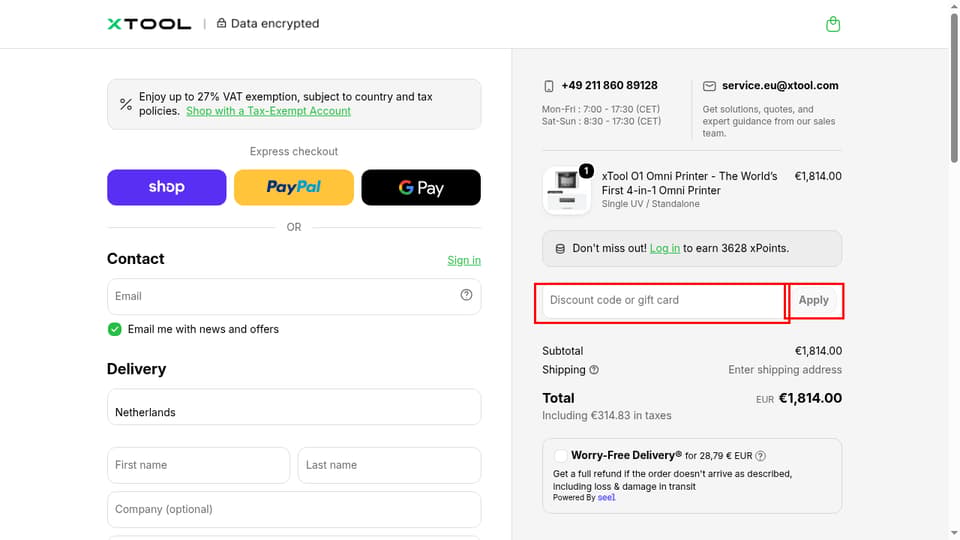Click the Including €314.83 in taxes text

(606, 416)
